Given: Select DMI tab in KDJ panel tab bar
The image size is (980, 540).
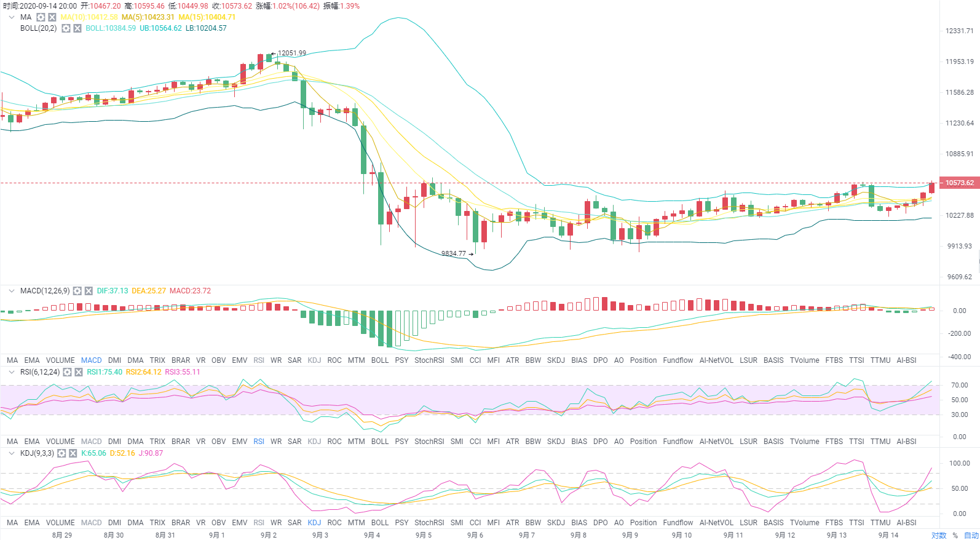Looking at the screenshot, I should (x=114, y=523).
